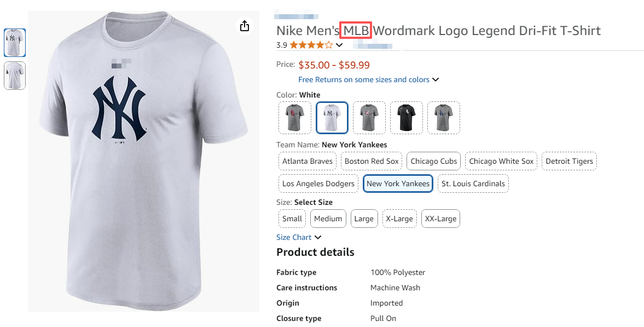Select the first front-view thumbnail
644x327 pixels.
[15, 43]
